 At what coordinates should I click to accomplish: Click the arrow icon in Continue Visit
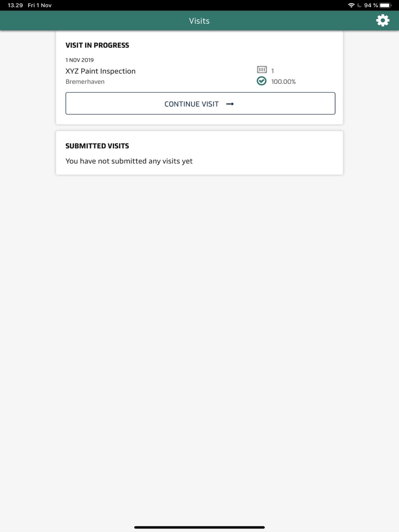pos(230,104)
